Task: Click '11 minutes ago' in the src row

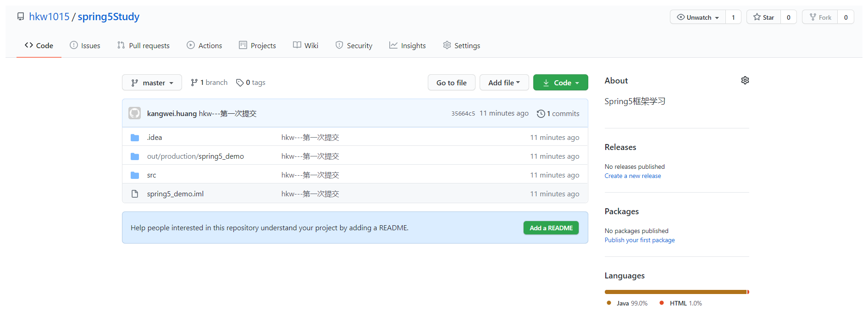Action: click(555, 175)
